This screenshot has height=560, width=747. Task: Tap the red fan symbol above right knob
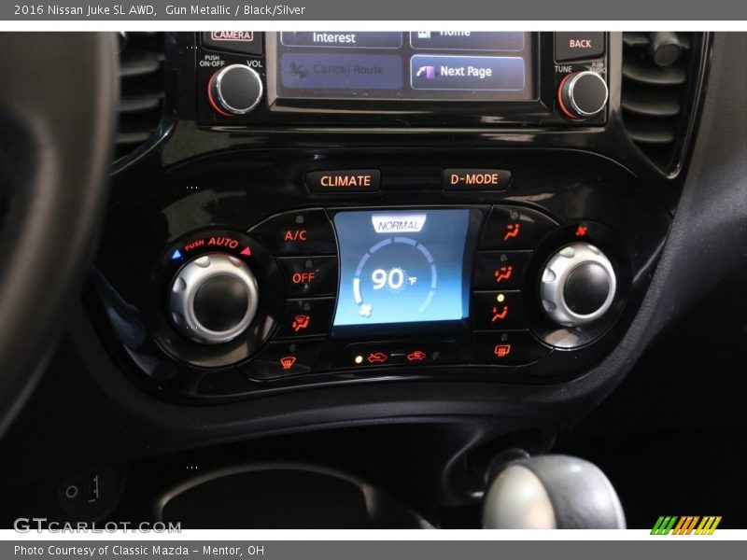click(581, 231)
